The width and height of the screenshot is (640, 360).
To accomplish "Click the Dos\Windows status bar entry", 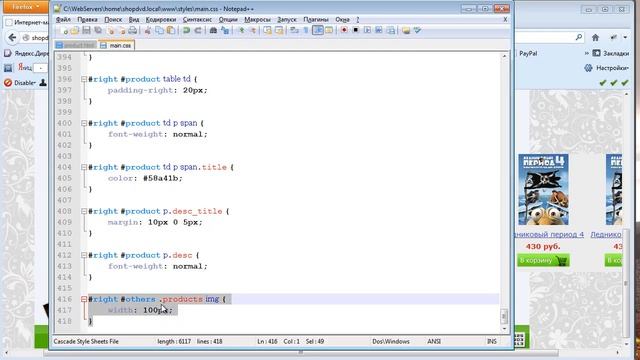I will 391,341.
